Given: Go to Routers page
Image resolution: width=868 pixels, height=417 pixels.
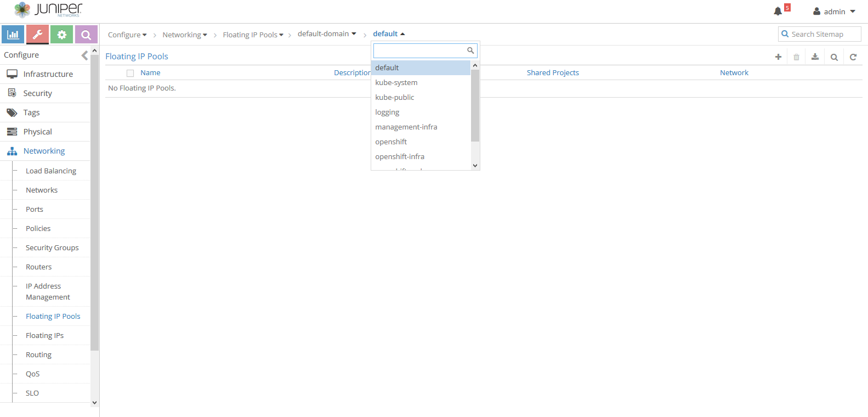Looking at the screenshot, I should click(39, 267).
